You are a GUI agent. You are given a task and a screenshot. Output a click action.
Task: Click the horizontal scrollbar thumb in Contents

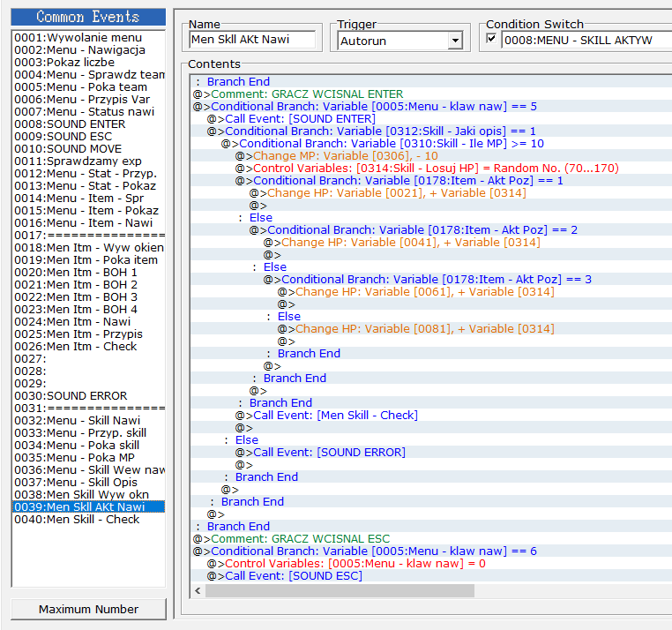point(340,590)
